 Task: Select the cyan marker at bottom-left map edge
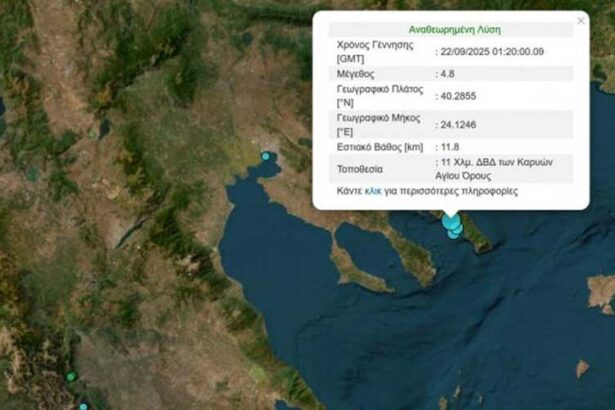click(83, 405)
